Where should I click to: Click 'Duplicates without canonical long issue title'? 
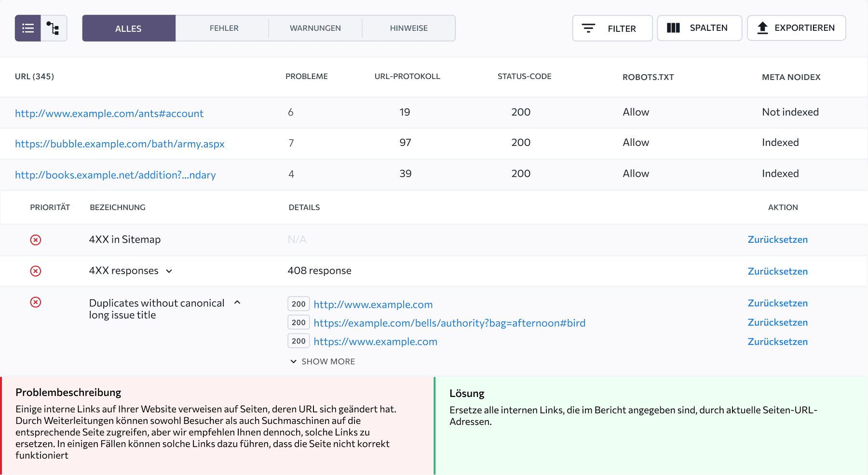[157, 309]
